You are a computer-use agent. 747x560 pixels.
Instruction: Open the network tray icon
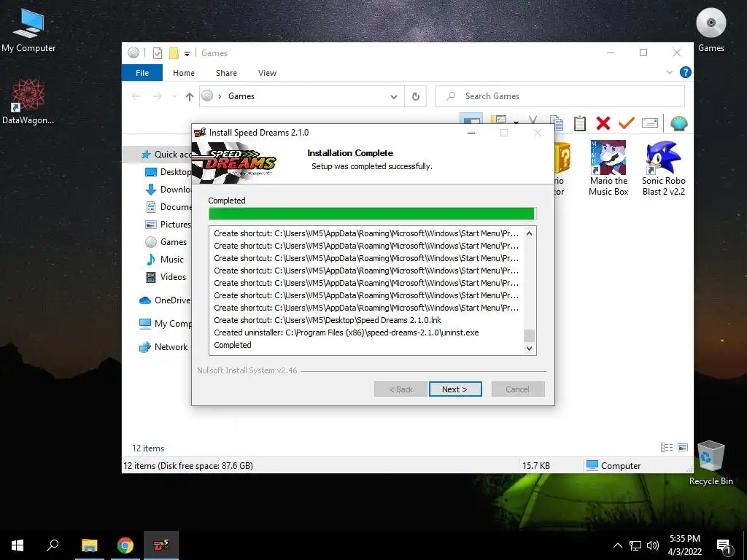pos(635,545)
